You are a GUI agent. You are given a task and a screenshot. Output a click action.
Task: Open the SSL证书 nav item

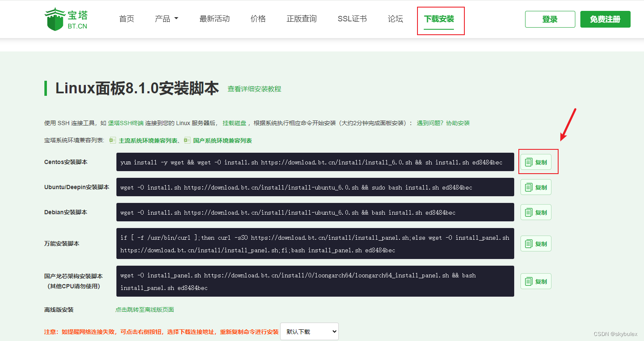point(352,19)
